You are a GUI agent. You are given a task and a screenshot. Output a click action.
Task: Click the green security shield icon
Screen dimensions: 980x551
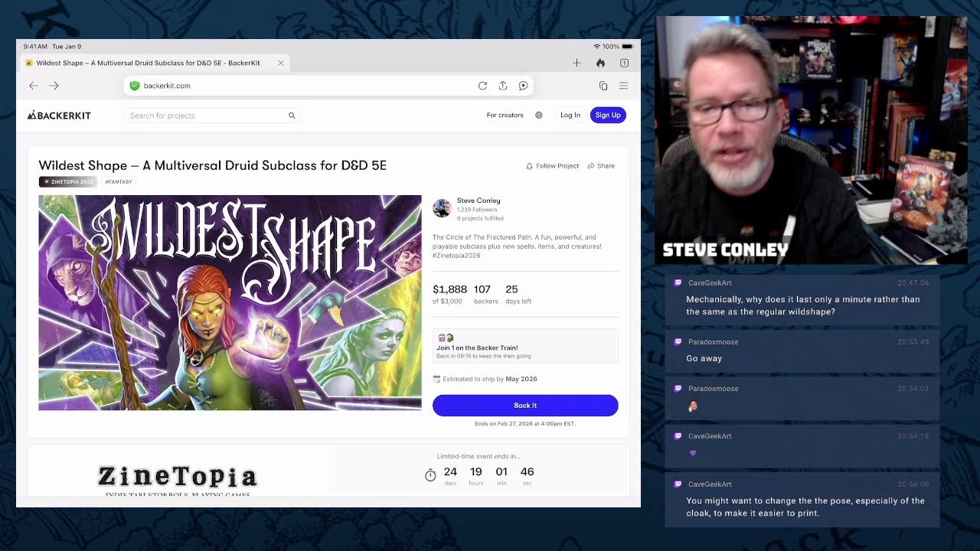(135, 86)
